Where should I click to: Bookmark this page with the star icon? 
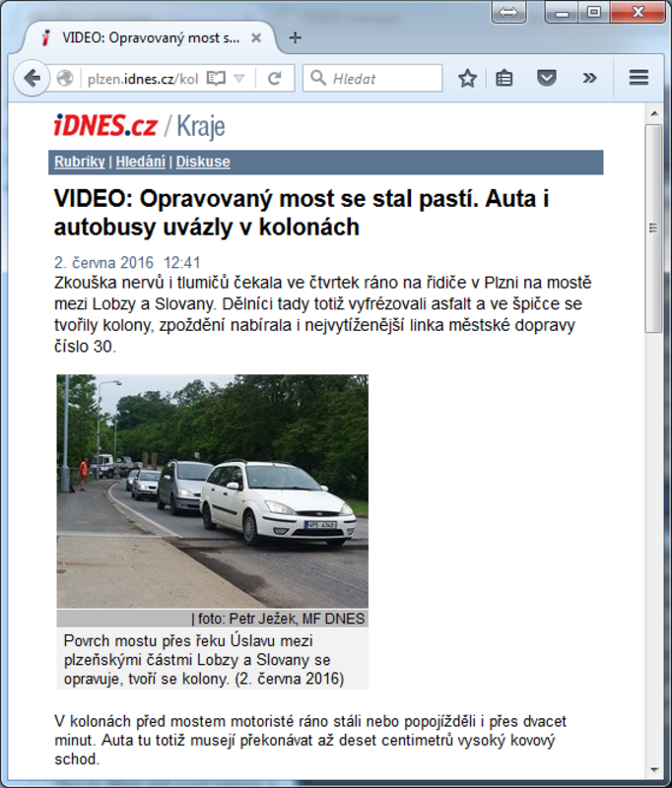pos(467,79)
